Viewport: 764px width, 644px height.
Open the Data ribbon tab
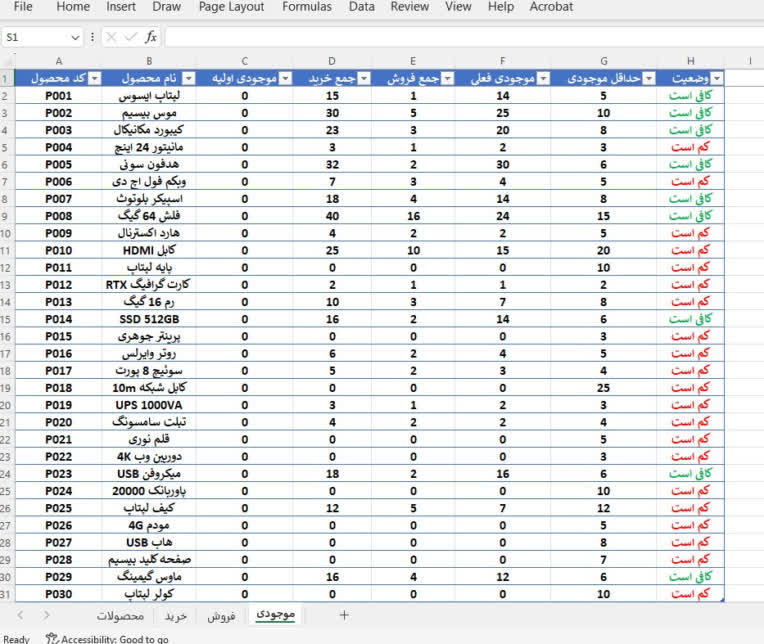(x=362, y=7)
